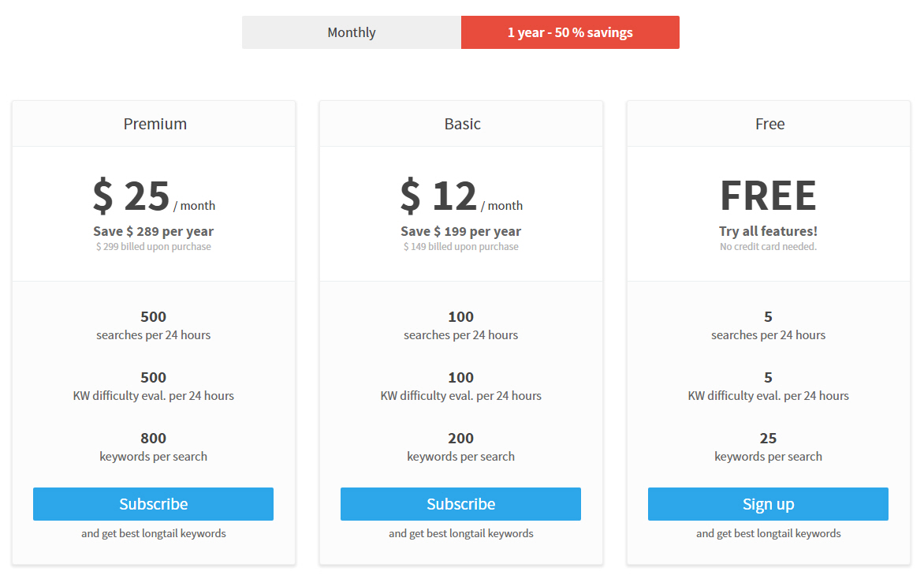This screenshot has height=579, width=924.
Task: Select the Premium plan header
Action: [155, 124]
